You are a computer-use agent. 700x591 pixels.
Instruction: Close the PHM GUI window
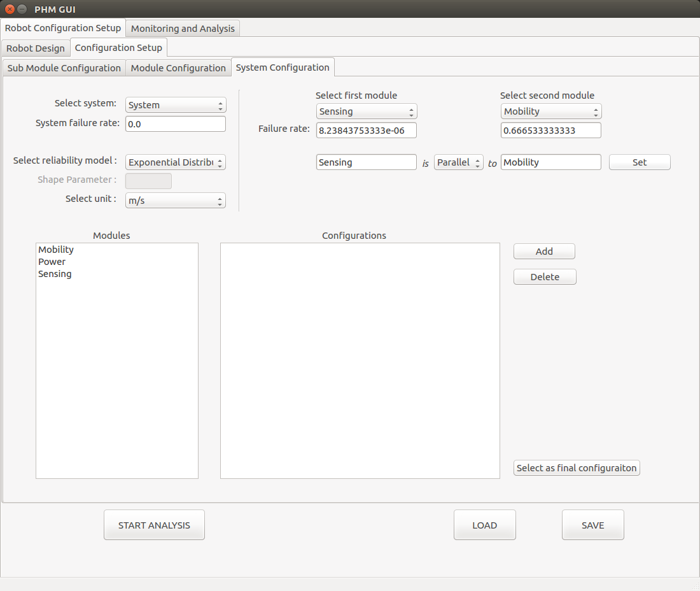[x=10, y=9]
